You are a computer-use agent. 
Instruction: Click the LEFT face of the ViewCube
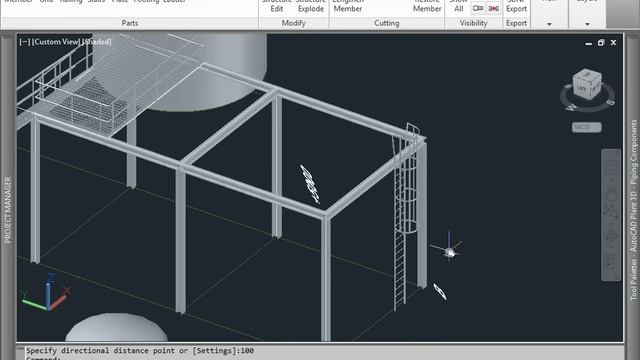pyautogui.click(x=582, y=89)
